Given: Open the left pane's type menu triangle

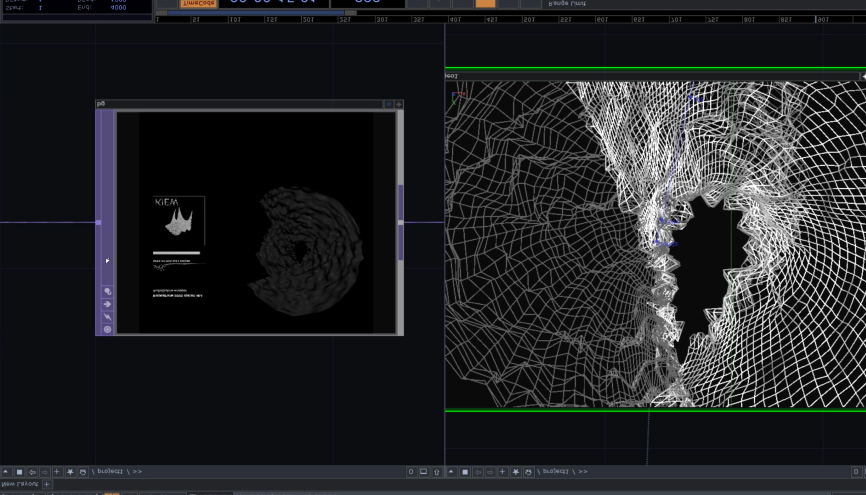Looking at the screenshot, I should 6,472.
